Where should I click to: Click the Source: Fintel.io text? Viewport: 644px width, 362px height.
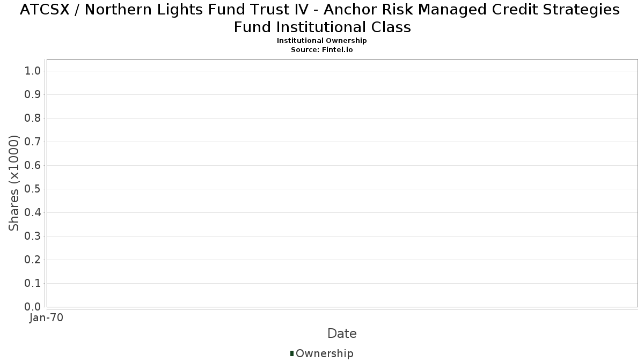point(322,49)
